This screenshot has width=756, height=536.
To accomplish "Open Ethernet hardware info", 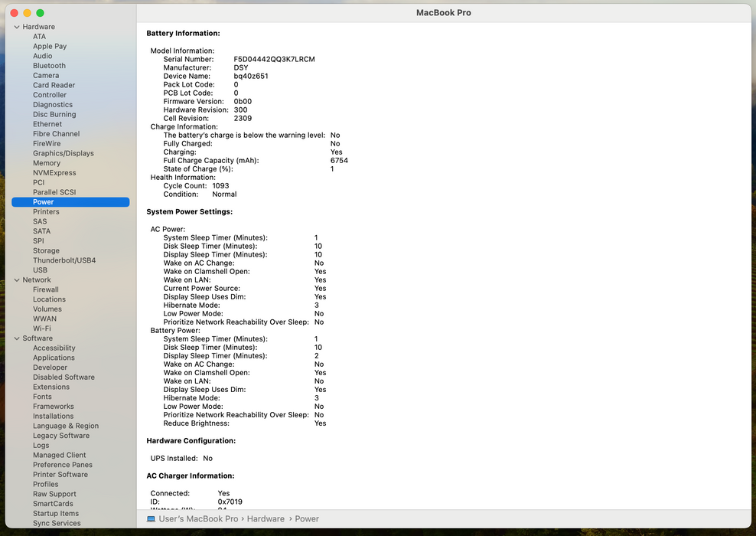I will tap(47, 124).
